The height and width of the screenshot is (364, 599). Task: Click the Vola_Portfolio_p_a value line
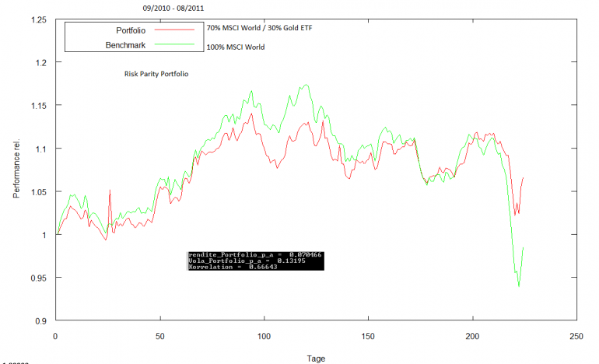pyautogui.click(x=247, y=261)
